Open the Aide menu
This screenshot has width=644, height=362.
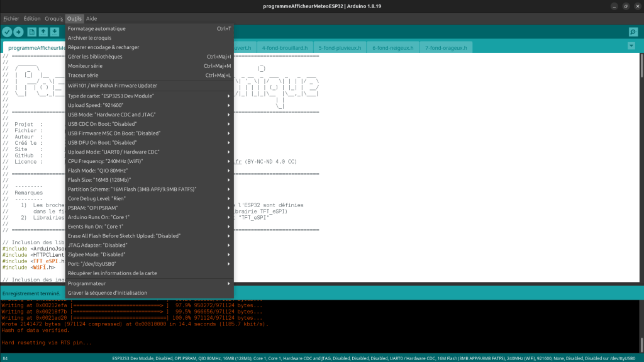tap(91, 18)
